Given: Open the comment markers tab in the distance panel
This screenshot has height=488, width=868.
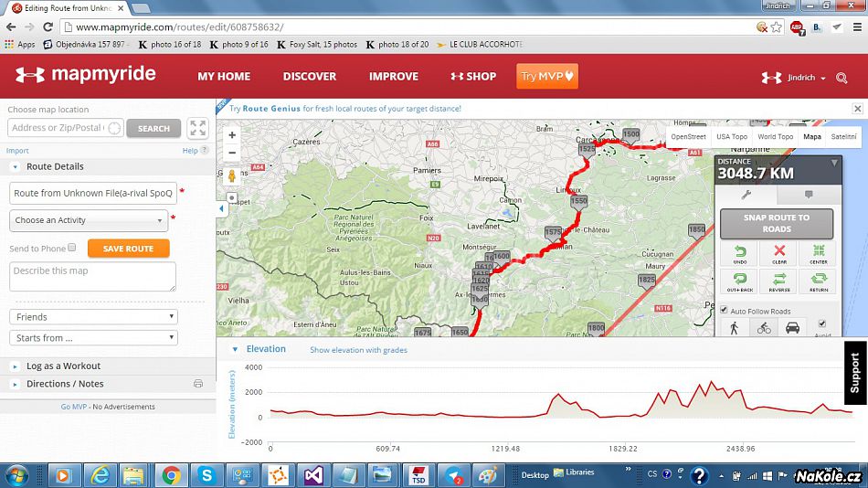Looking at the screenshot, I should [809, 195].
